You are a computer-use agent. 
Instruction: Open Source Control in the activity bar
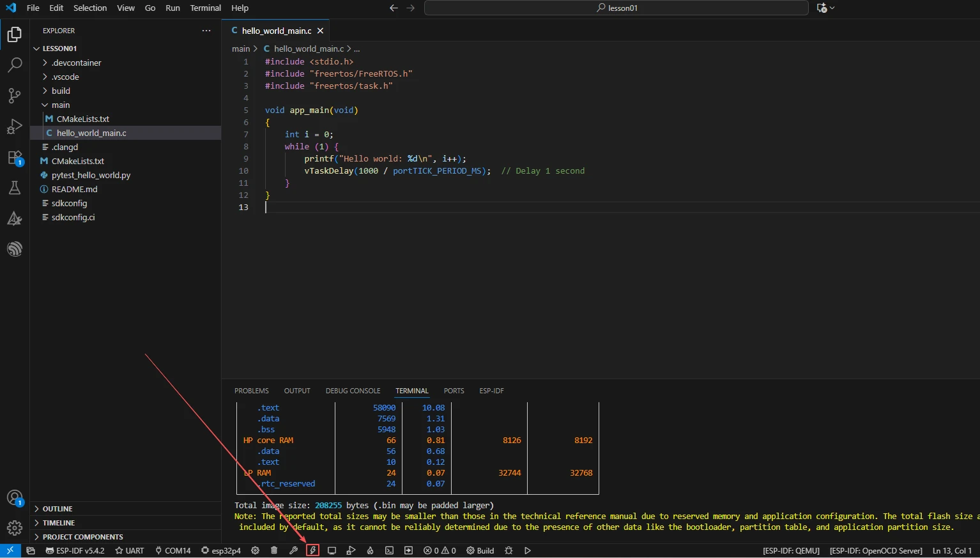click(x=14, y=96)
